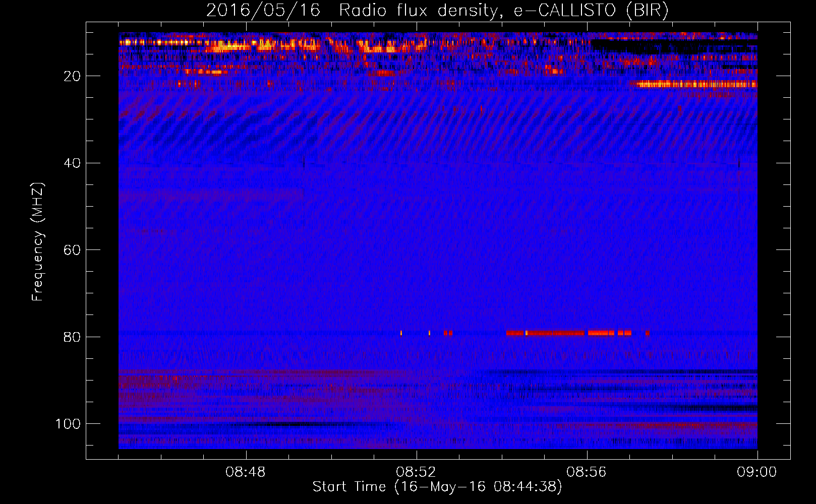
Task: Click the 08:52 time axis label
Action: 416,472
